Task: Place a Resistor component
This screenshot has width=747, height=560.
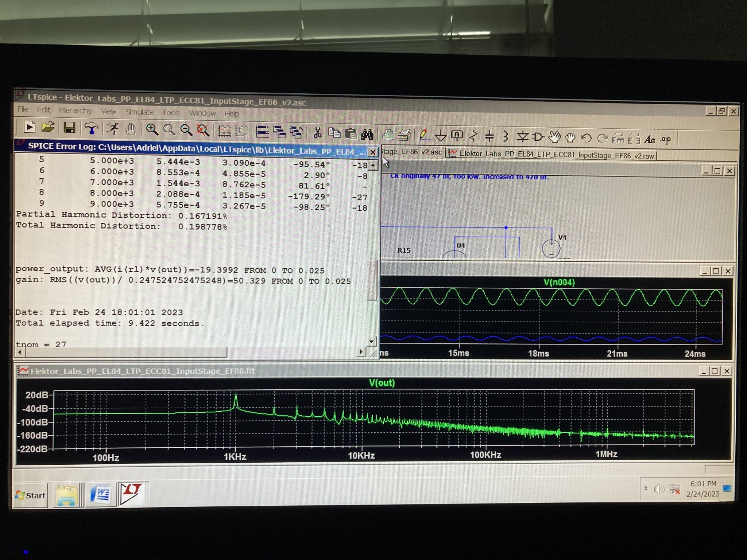Action: [473, 136]
